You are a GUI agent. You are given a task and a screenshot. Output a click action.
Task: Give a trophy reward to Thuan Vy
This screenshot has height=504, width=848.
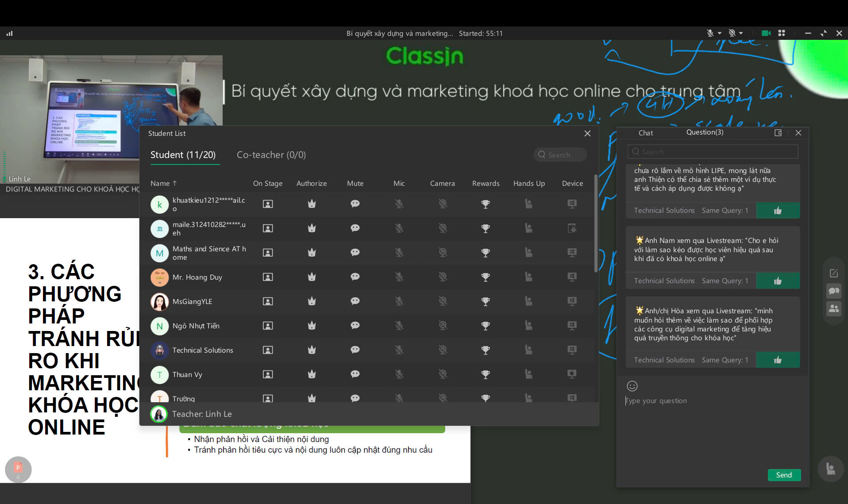point(486,374)
